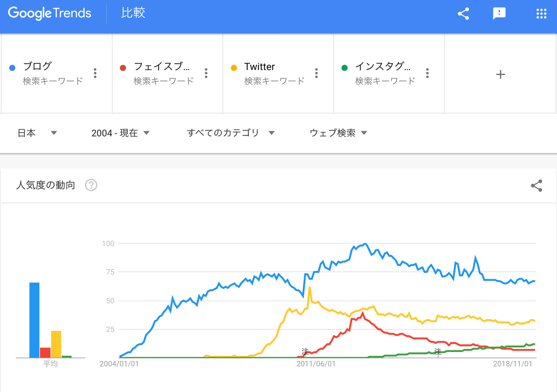The image size is (557, 392).
Task: Click the Google Trends logo
Action: 49,13
